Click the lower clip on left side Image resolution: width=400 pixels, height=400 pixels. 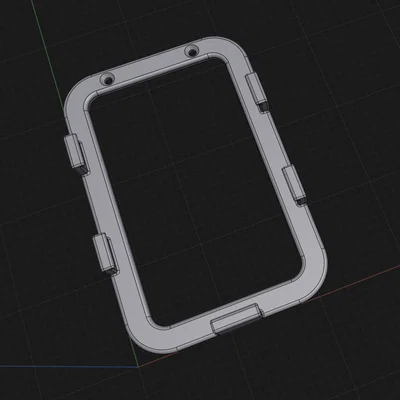tap(106, 254)
